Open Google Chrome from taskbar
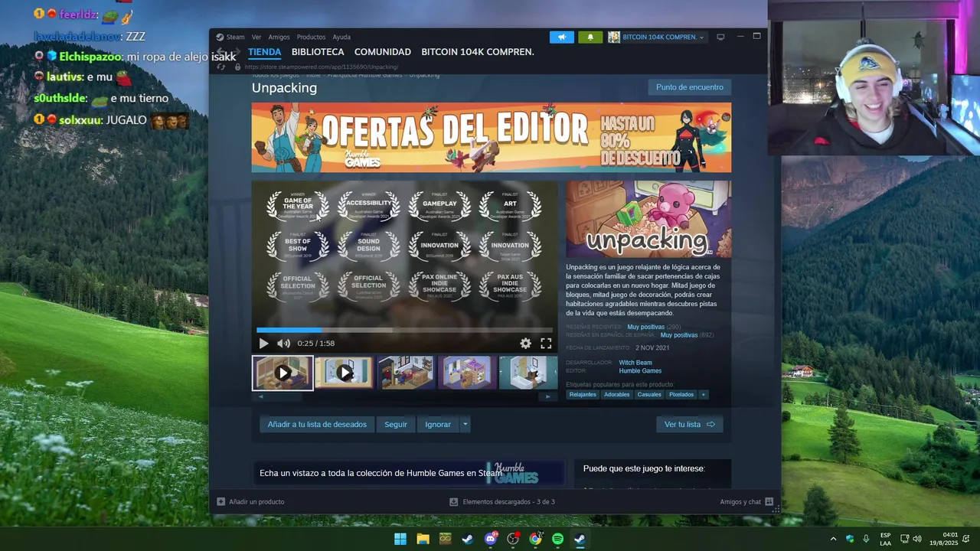The height and width of the screenshot is (551, 980). pyautogui.click(x=535, y=539)
